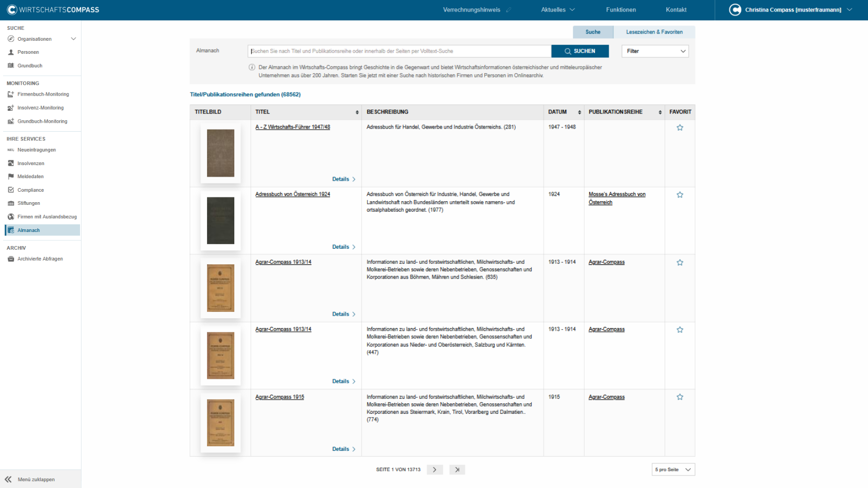Open Adressbuch von Österreich 1924 link
The width and height of the screenshot is (868, 488).
pyautogui.click(x=292, y=194)
